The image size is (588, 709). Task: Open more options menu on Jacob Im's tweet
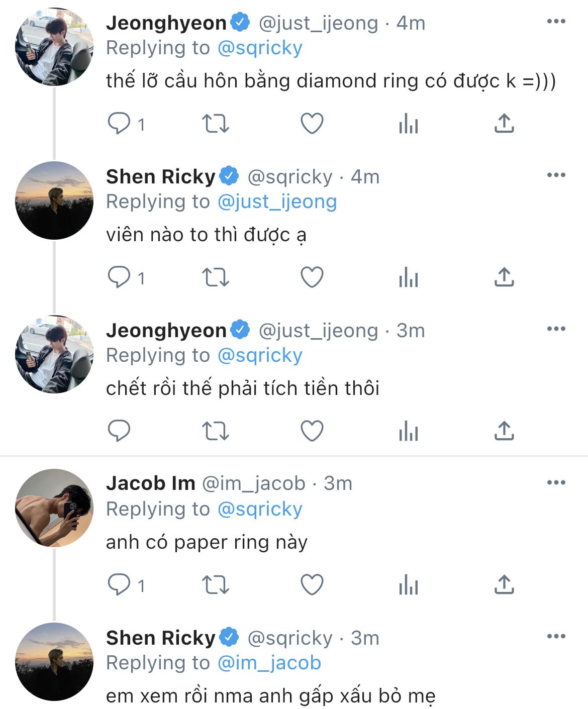556,482
